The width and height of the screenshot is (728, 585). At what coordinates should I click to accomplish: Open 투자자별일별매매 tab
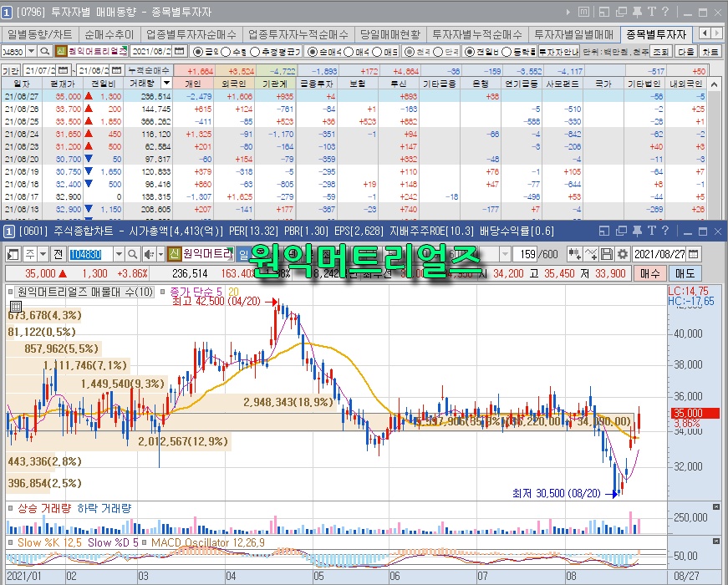[574, 34]
